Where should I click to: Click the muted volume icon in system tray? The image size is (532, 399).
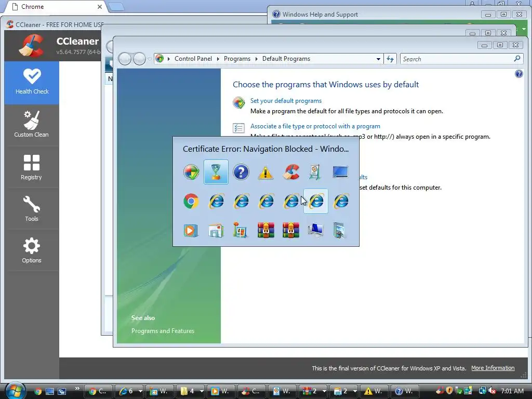(493, 391)
